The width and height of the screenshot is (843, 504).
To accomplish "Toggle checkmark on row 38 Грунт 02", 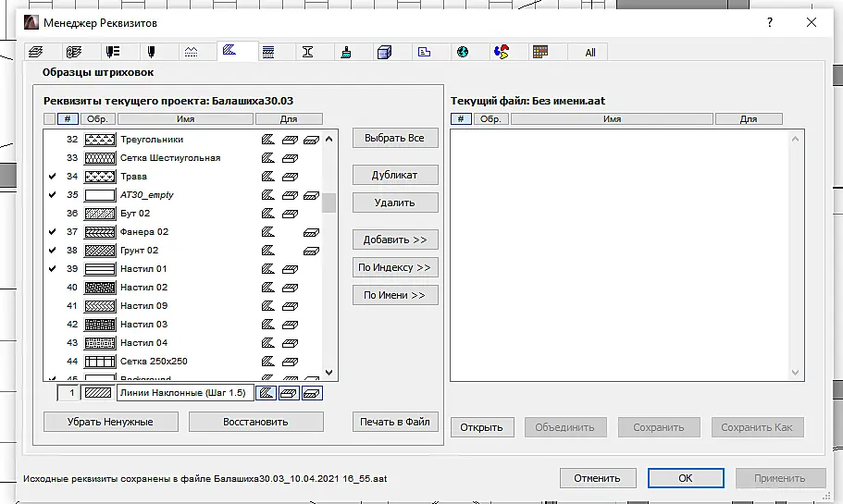I will [52, 250].
